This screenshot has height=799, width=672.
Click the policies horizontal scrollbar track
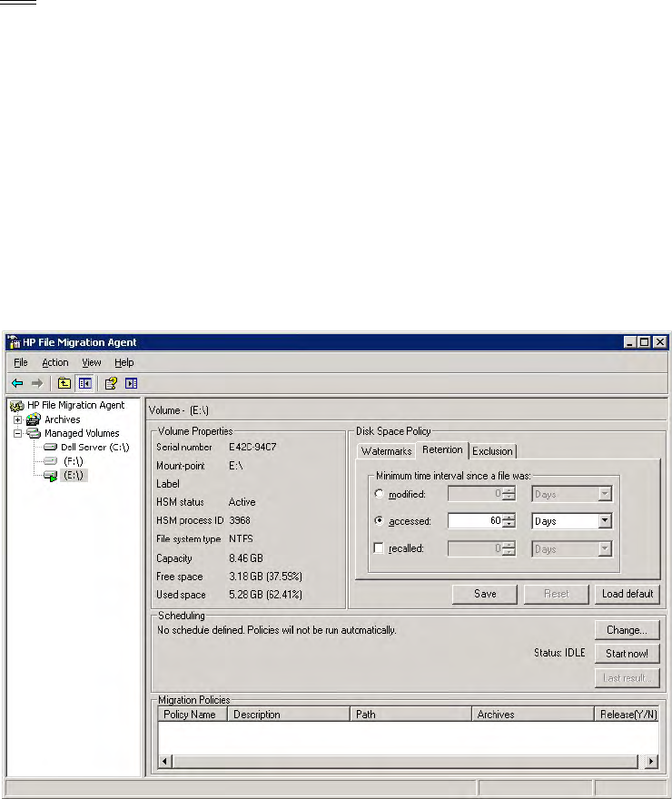pyautogui.click(x=406, y=762)
